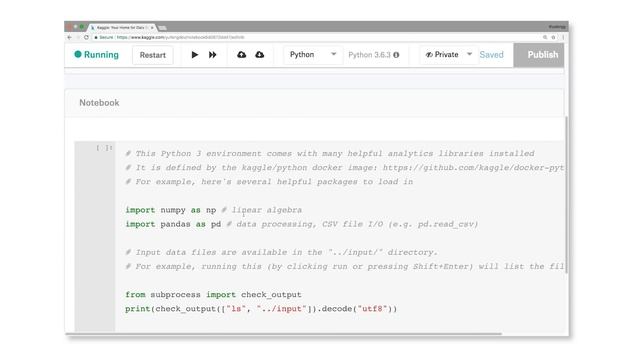Reload the page with refresh icon
640x360 pixels.
86,37
